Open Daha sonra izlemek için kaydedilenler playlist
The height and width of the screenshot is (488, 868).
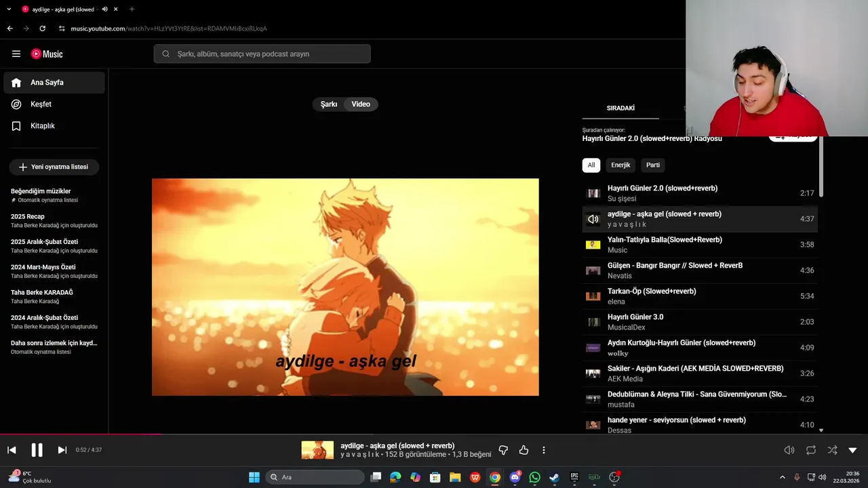[x=54, y=347]
